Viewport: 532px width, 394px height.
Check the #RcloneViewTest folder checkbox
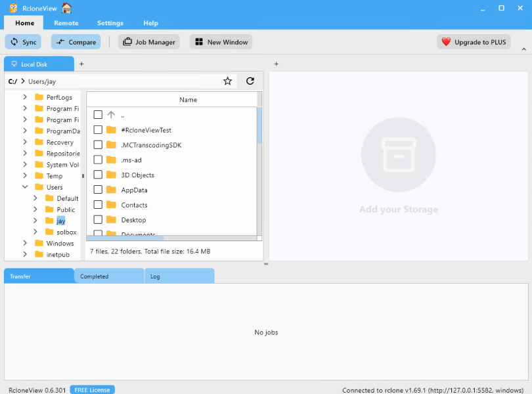coord(98,130)
